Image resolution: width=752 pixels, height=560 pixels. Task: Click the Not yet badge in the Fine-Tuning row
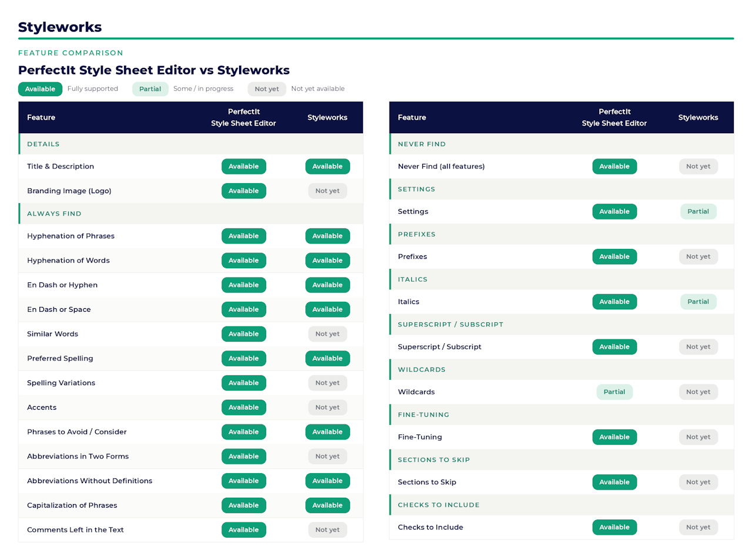698,437
